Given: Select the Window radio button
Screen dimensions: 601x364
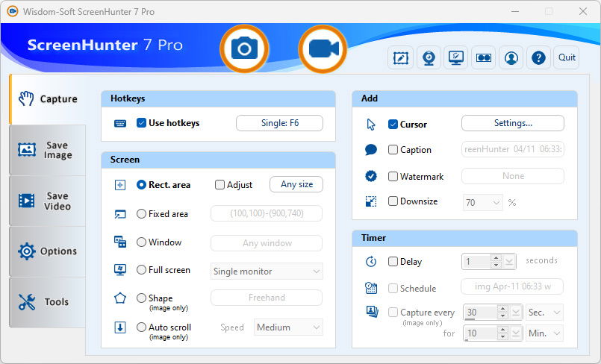Looking at the screenshot, I should (x=141, y=242).
